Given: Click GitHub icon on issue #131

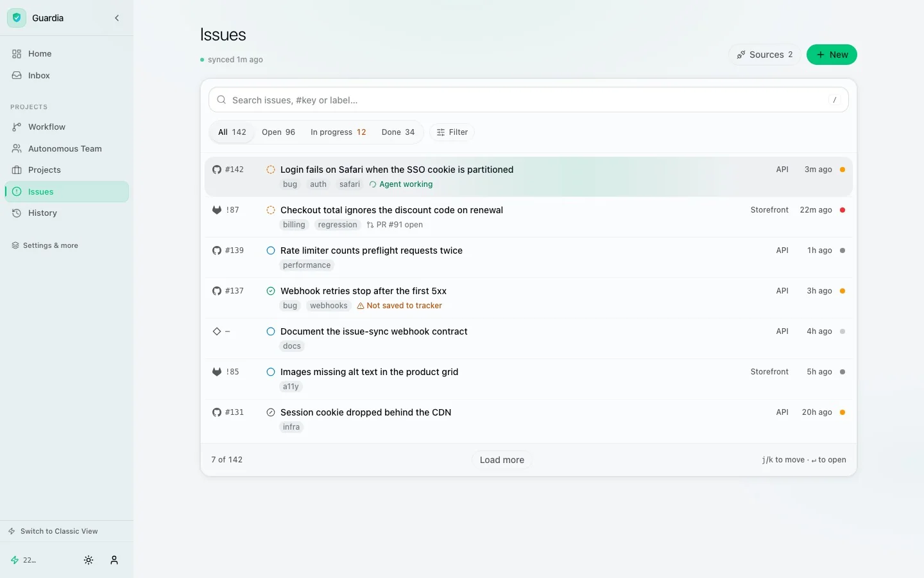Looking at the screenshot, I should (x=217, y=412).
